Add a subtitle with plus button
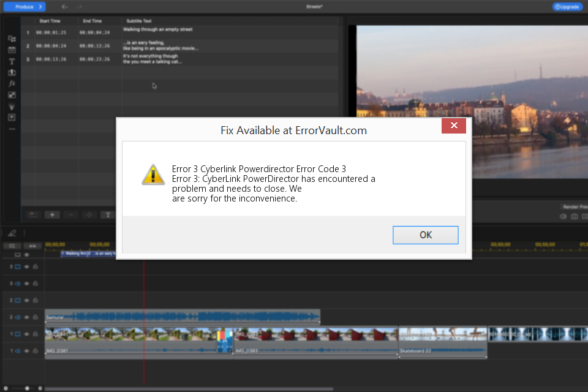 click(x=52, y=214)
